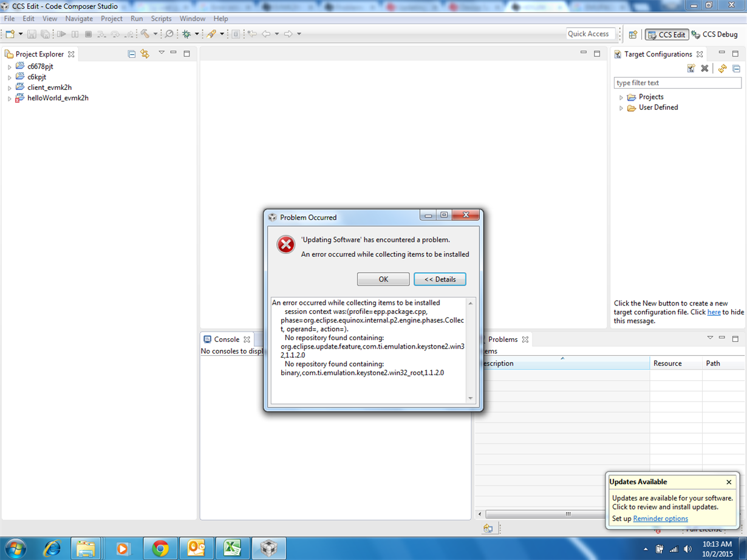The width and height of the screenshot is (747, 560).
Task: Click the Save toolbar icon
Action: click(x=32, y=34)
